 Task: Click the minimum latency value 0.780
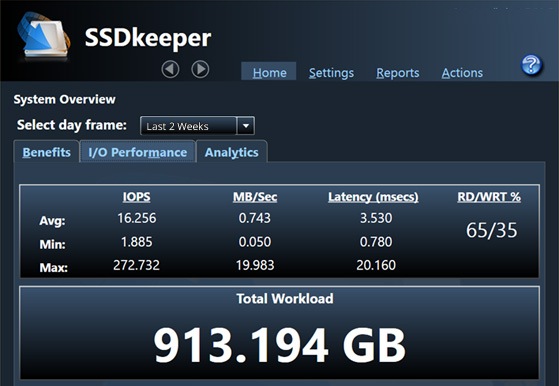[x=376, y=242]
